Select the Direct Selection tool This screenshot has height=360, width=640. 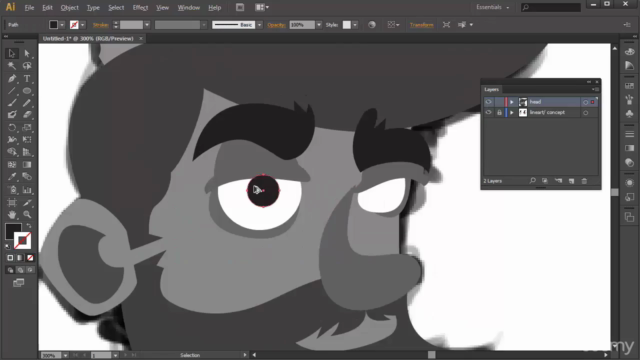[x=27, y=53]
